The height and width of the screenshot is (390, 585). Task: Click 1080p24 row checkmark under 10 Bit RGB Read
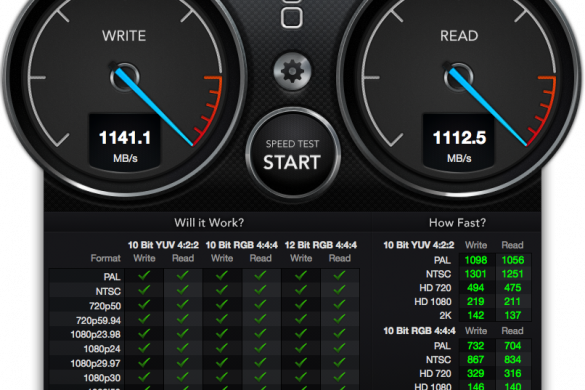coord(260,348)
